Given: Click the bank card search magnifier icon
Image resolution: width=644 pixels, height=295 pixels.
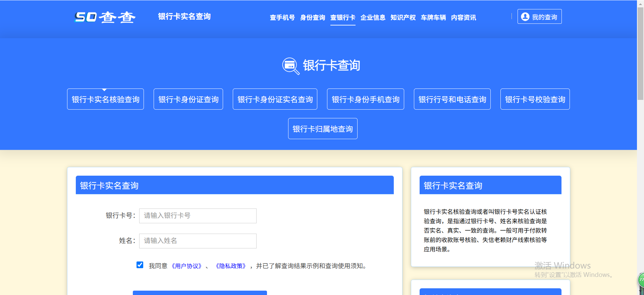Looking at the screenshot, I should tap(290, 66).
